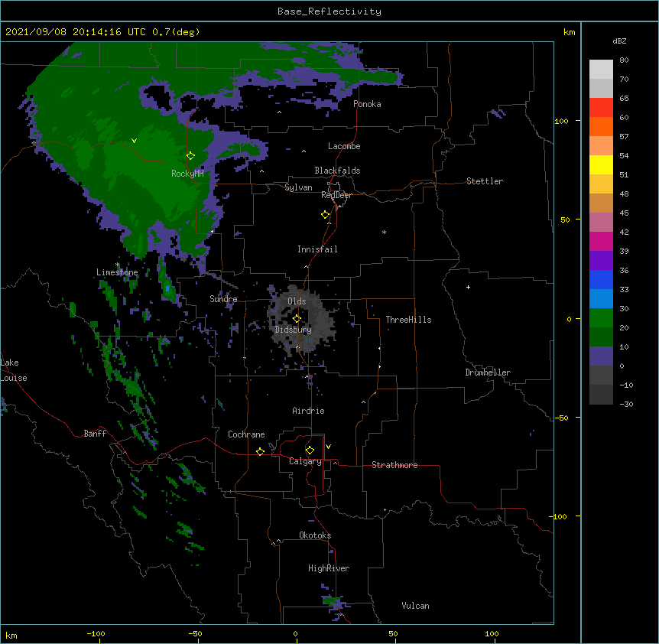Click the Cochrane label
The width and height of the screenshot is (659, 644).
(x=246, y=434)
